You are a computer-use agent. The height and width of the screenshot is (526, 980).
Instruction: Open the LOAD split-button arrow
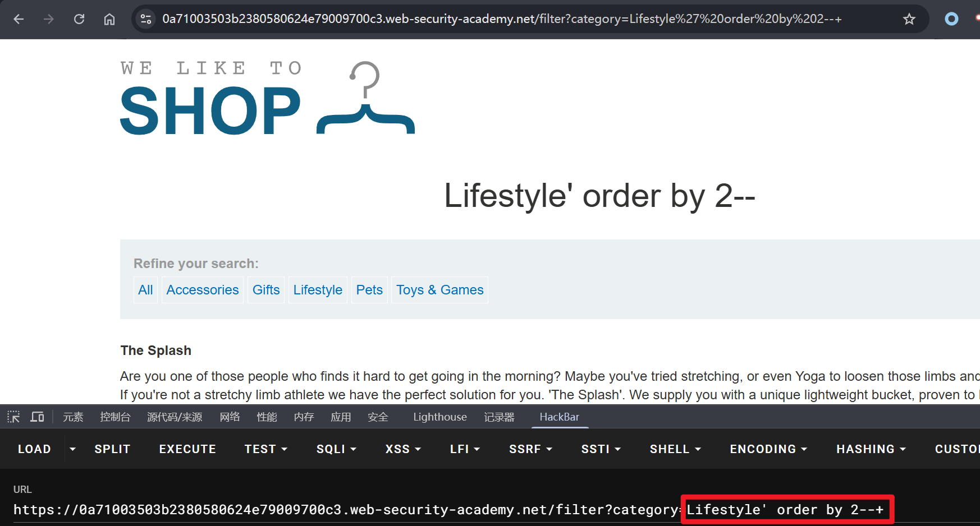tap(72, 449)
